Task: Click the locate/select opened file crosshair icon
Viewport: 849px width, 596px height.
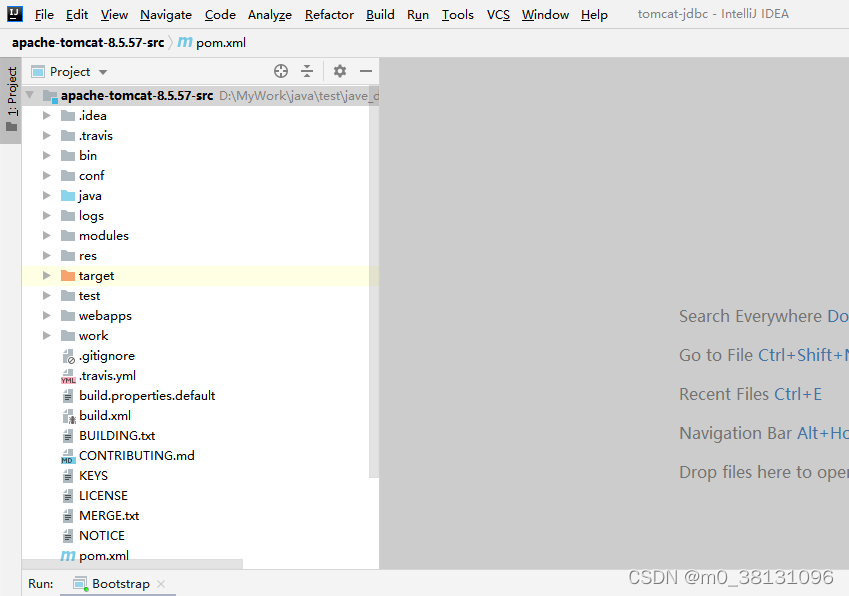Action: (x=280, y=71)
